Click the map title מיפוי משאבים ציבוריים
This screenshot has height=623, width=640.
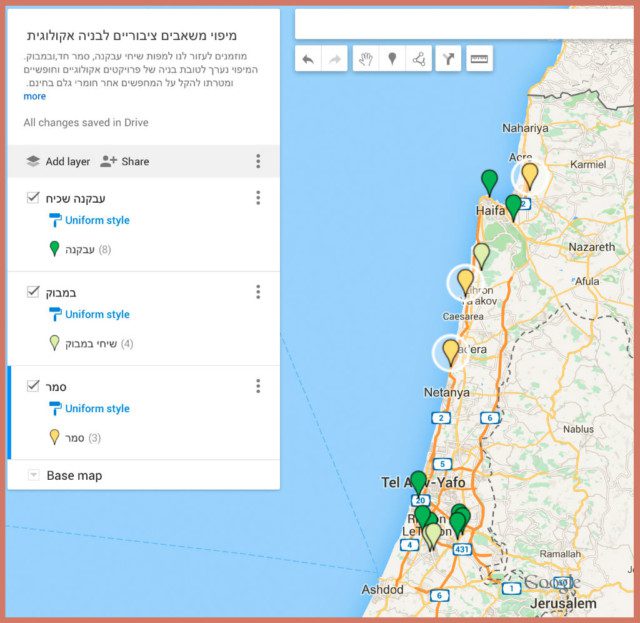tap(132, 36)
